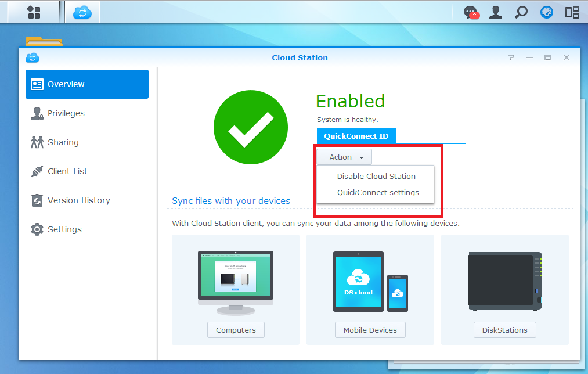The height and width of the screenshot is (374, 588).
Task: Click Cloud Station logo in the title bar
Action: click(x=33, y=57)
